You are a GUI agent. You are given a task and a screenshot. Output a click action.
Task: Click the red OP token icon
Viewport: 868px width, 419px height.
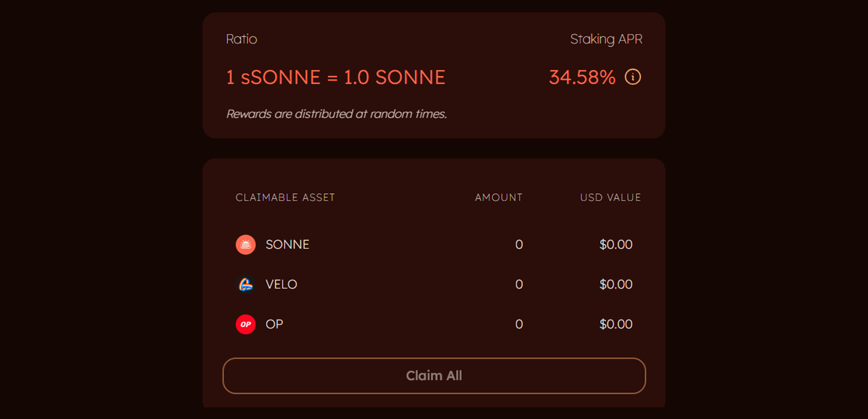[245, 324]
